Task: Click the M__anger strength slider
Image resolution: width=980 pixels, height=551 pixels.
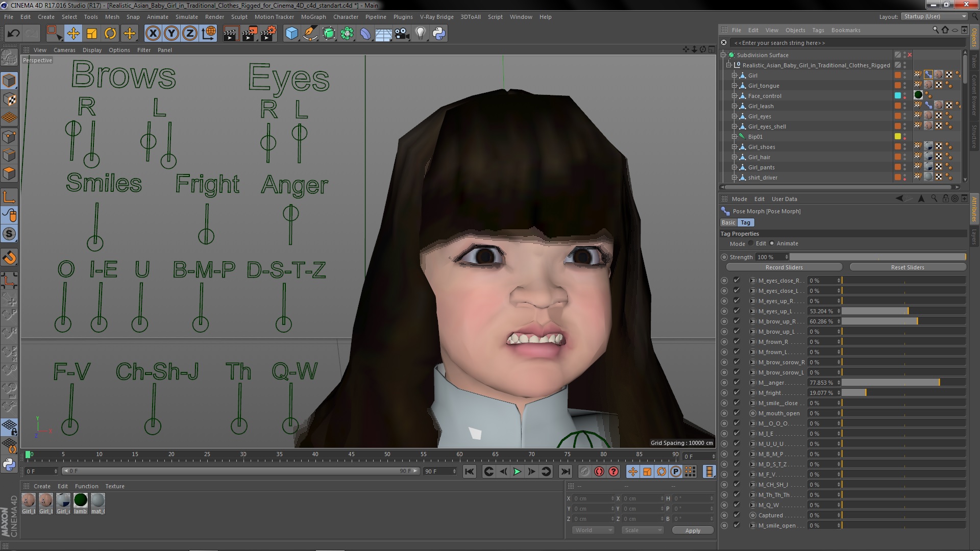Action: pyautogui.click(x=903, y=383)
